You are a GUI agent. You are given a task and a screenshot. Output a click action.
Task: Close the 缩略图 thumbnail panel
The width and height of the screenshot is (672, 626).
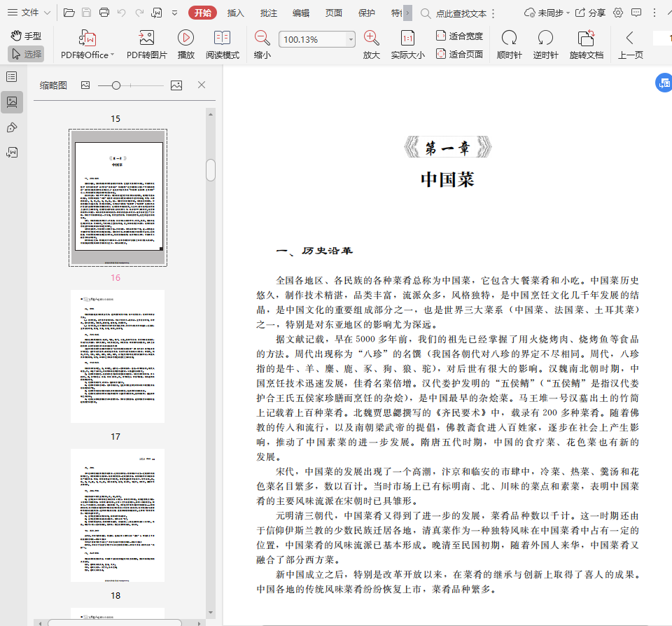(x=202, y=85)
